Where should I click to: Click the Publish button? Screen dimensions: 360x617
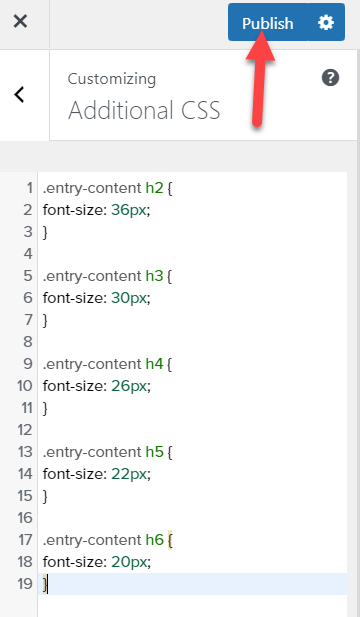coord(268,22)
